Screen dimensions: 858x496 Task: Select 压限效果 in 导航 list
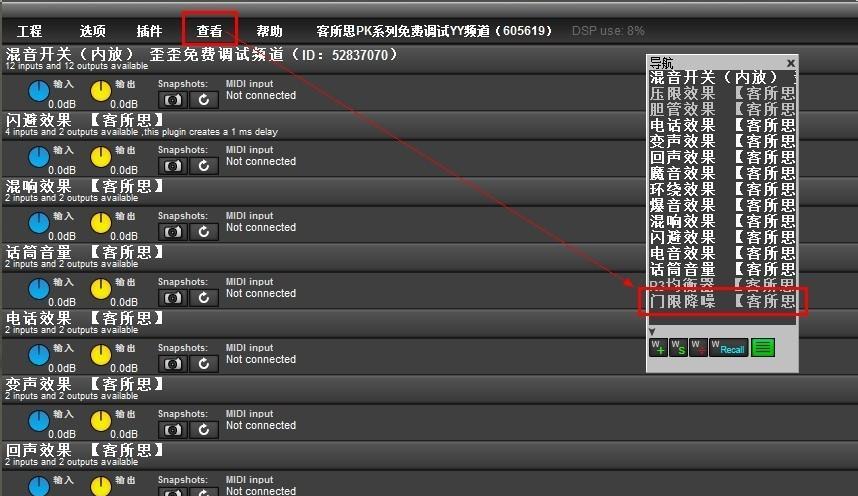coord(722,93)
